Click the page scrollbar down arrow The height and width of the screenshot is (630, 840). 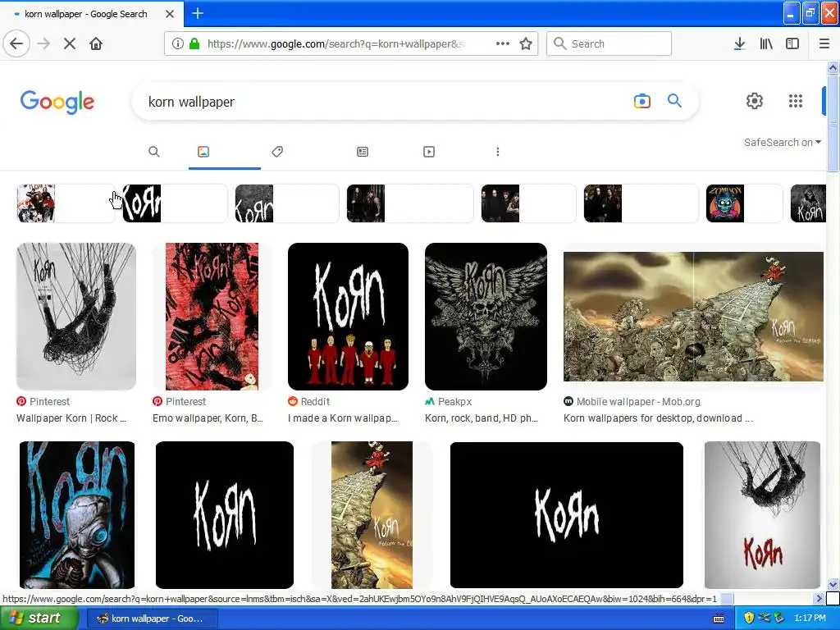pos(833,584)
